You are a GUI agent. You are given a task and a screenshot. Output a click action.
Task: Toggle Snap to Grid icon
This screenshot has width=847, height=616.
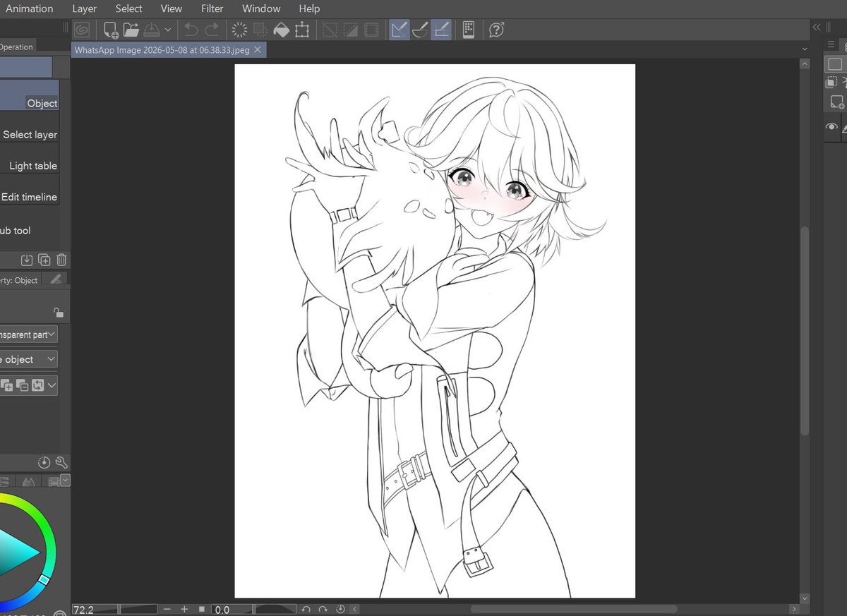pos(441,30)
